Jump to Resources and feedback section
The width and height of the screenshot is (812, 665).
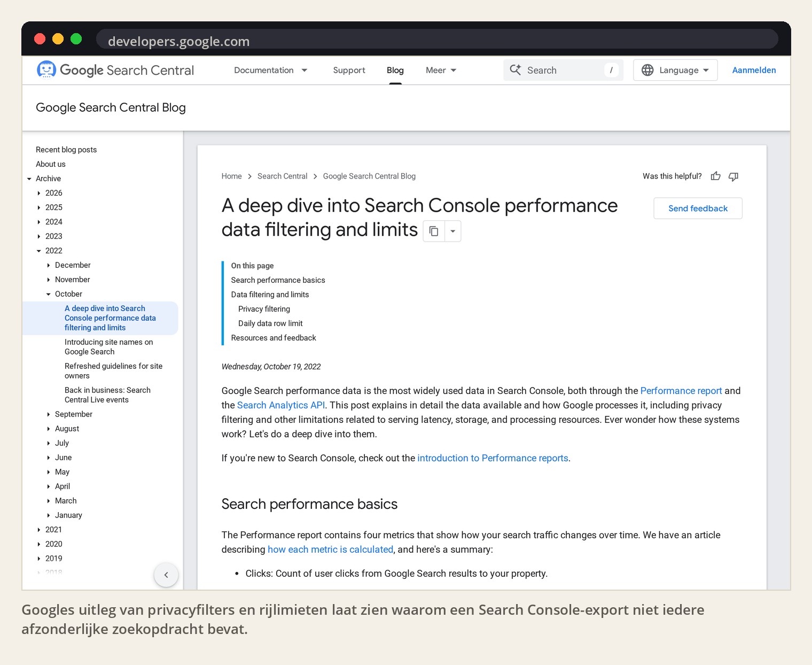(274, 338)
